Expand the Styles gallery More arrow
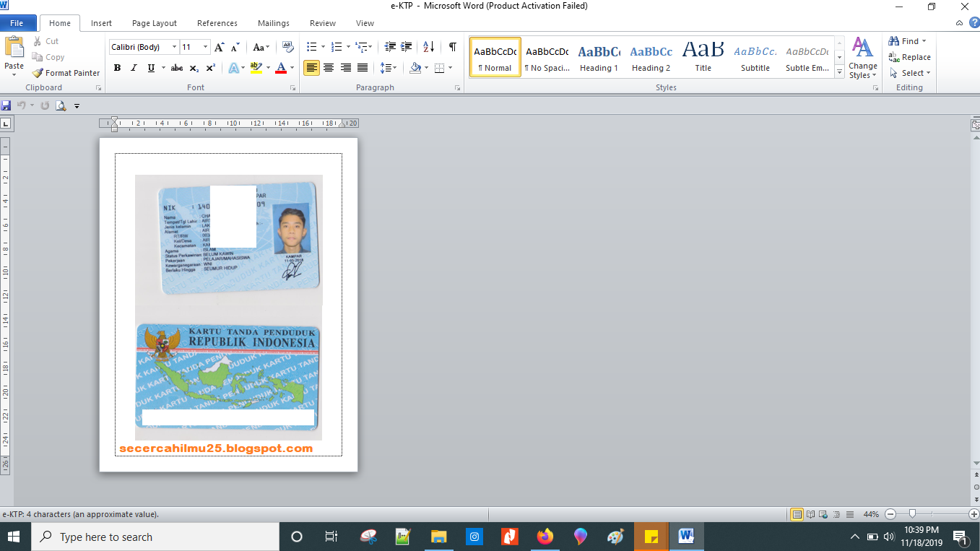Image resolution: width=980 pixels, height=551 pixels. click(839, 72)
